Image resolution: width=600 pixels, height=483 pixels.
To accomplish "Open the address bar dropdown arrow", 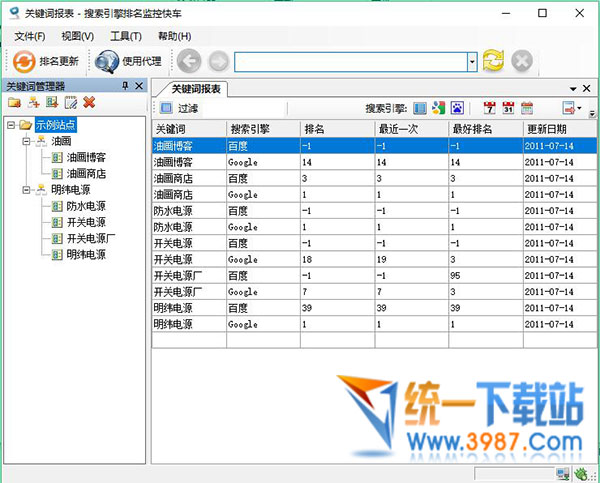I will [x=472, y=61].
